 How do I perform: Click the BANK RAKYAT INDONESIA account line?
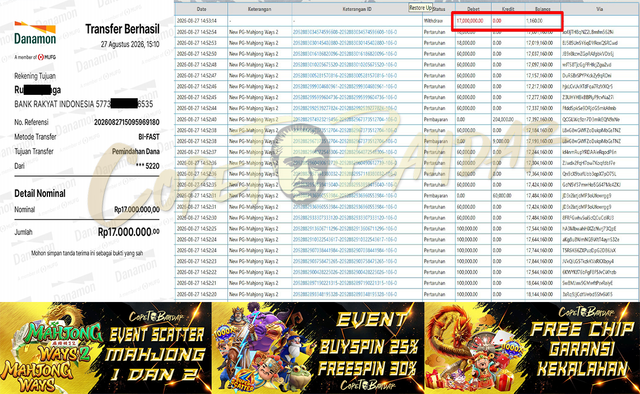84,104
